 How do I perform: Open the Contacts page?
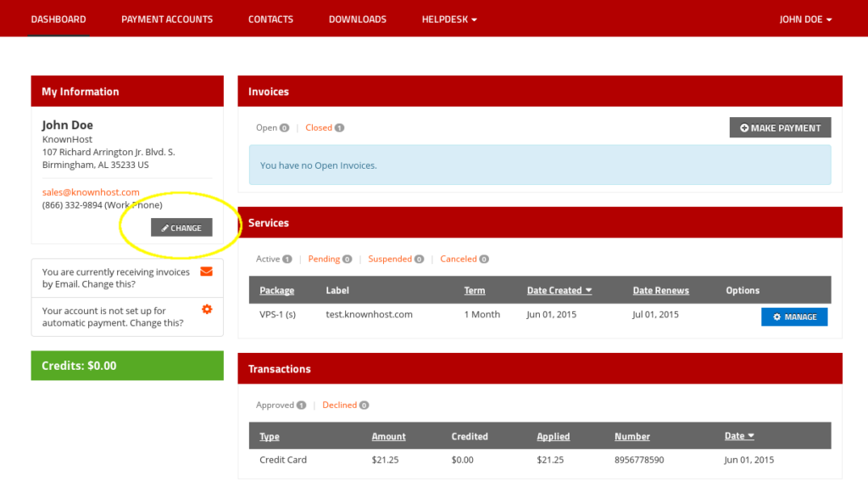point(270,19)
